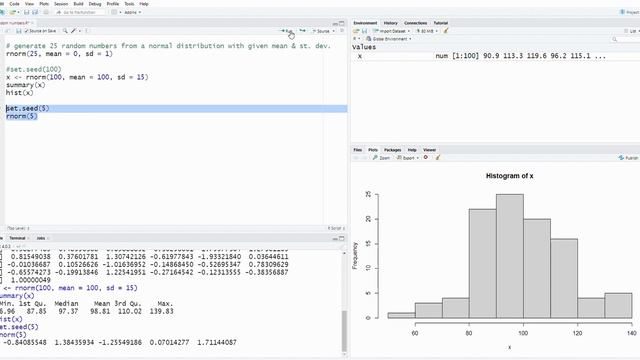Click the save workspace icon in Environment
The width and height of the screenshot is (640, 360).
coord(364,31)
